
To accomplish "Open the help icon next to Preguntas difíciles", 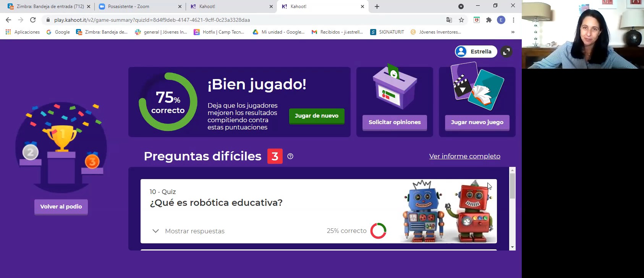I will pos(290,156).
